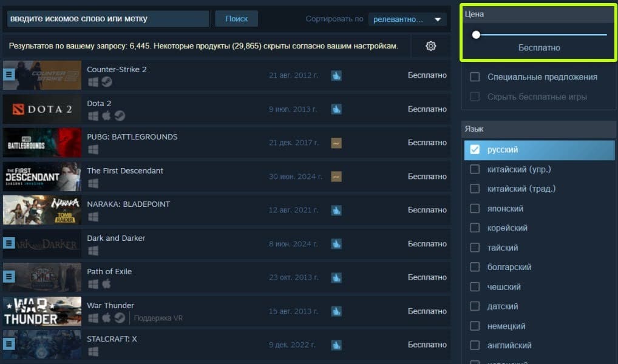The height and width of the screenshot is (364, 618).
Task: Click the Apple icon under Path of Exile
Action: pos(106,284)
